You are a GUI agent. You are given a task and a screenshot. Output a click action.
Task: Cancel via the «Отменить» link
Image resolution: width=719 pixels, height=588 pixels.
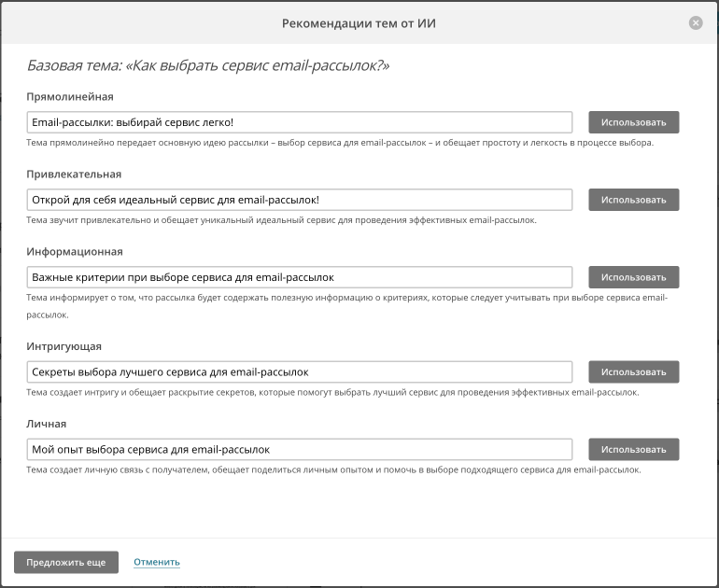click(157, 562)
